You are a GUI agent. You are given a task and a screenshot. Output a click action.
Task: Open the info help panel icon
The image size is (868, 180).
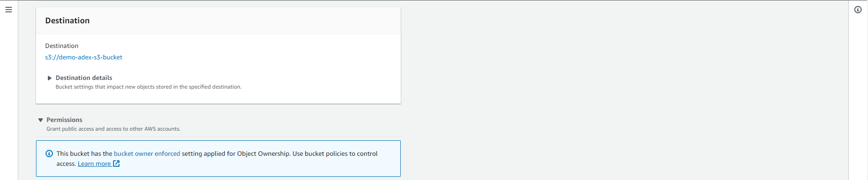point(858,10)
